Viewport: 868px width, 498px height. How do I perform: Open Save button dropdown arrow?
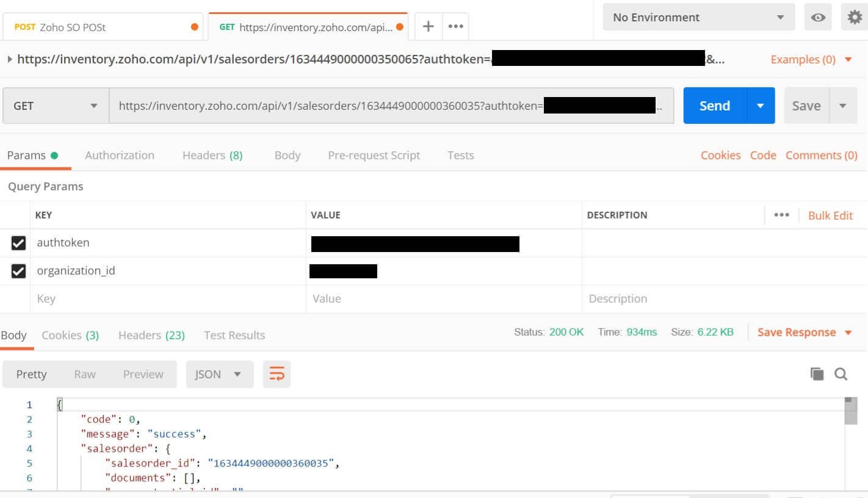coord(843,106)
